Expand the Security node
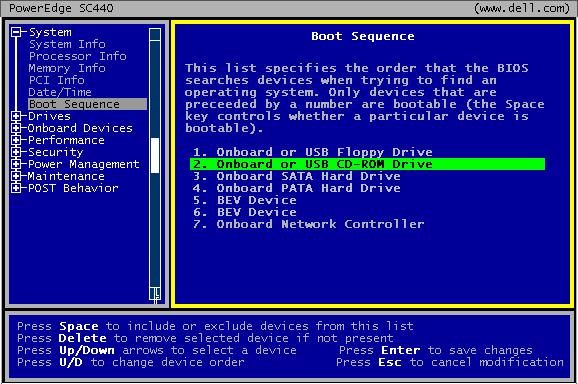This screenshot has width=578, height=384. click(x=16, y=152)
